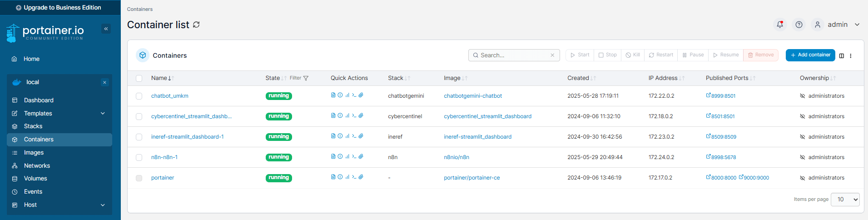Open exec console icon for ineref-streamlit_dashboard-1
This screenshot has width=868, height=220.
(354, 136)
